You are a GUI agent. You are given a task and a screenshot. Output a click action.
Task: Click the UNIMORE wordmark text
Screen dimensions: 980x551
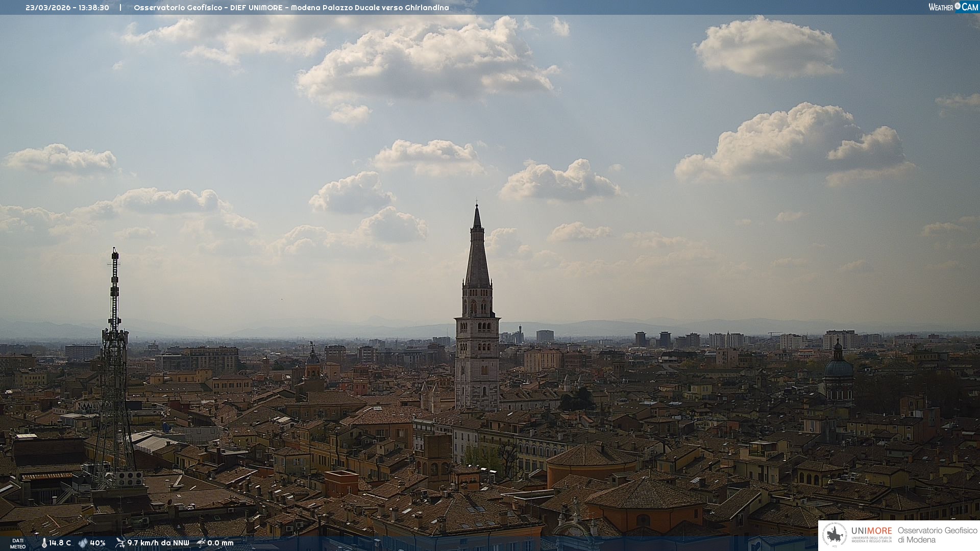click(x=871, y=531)
